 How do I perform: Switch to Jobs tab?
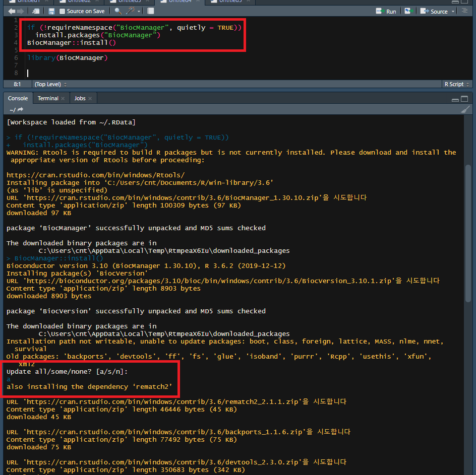[80, 98]
